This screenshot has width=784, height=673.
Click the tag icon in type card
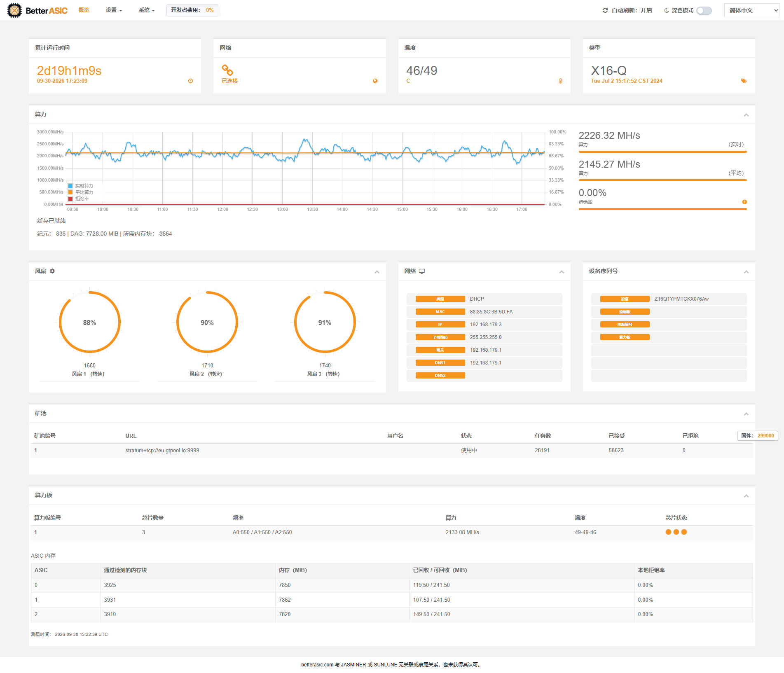coord(744,81)
